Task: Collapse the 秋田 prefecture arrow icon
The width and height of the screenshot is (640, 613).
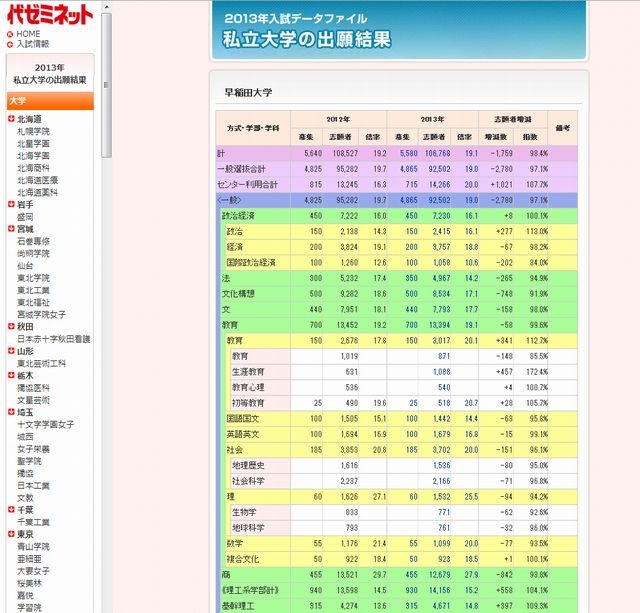Action: (11, 326)
